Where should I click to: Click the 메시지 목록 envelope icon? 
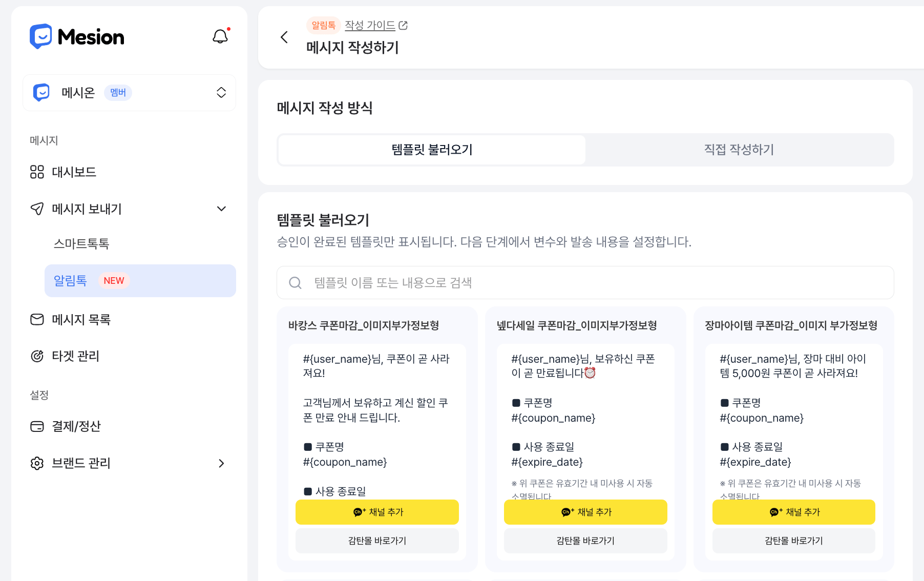pyautogui.click(x=37, y=320)
